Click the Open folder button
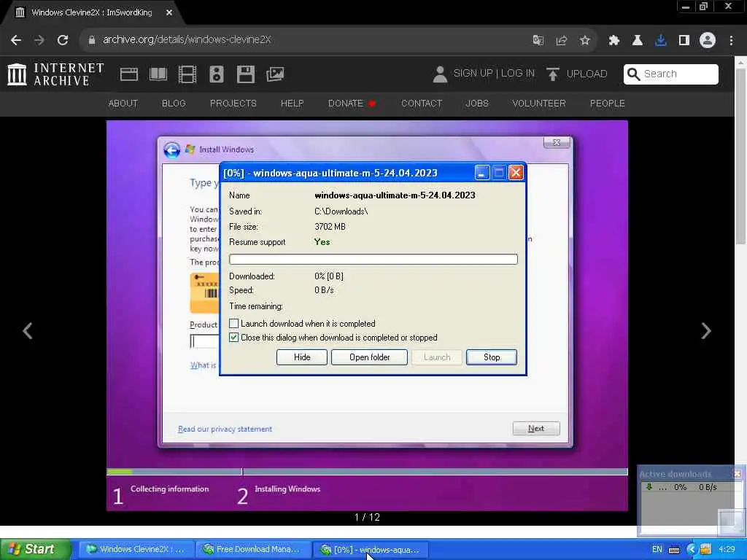The height and width of the screenshot is (560, 747). [x=369, y=357]
